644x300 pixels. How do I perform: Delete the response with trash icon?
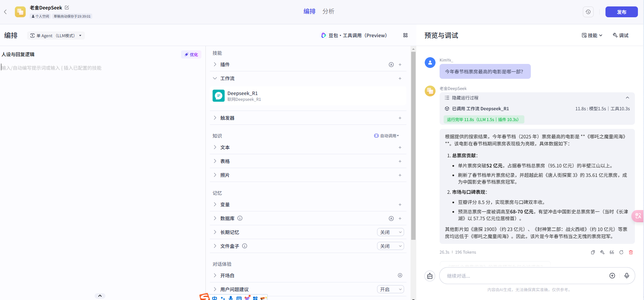(x=631, y=252)
